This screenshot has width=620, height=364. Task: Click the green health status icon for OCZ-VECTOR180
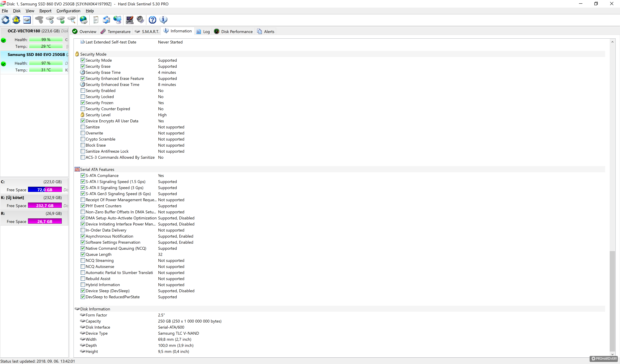coord(3,40)
